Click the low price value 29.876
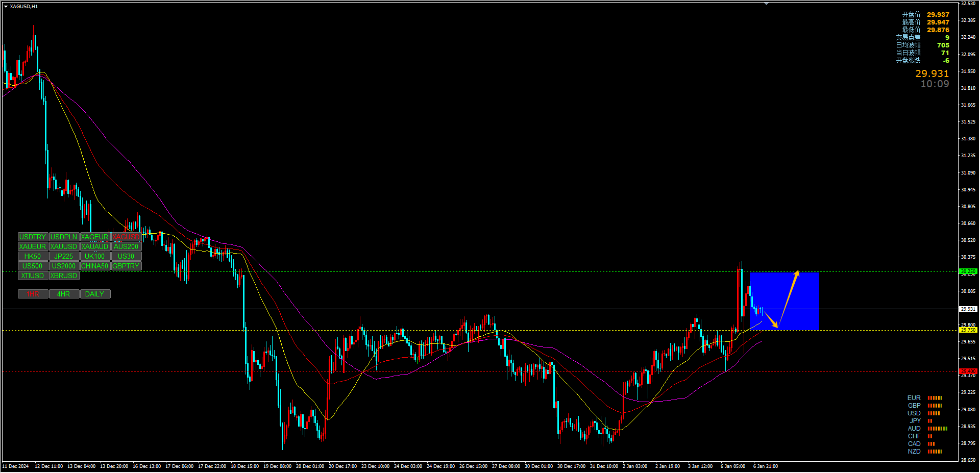The height and width of the screenshot is (473, 980). point(938,30)
